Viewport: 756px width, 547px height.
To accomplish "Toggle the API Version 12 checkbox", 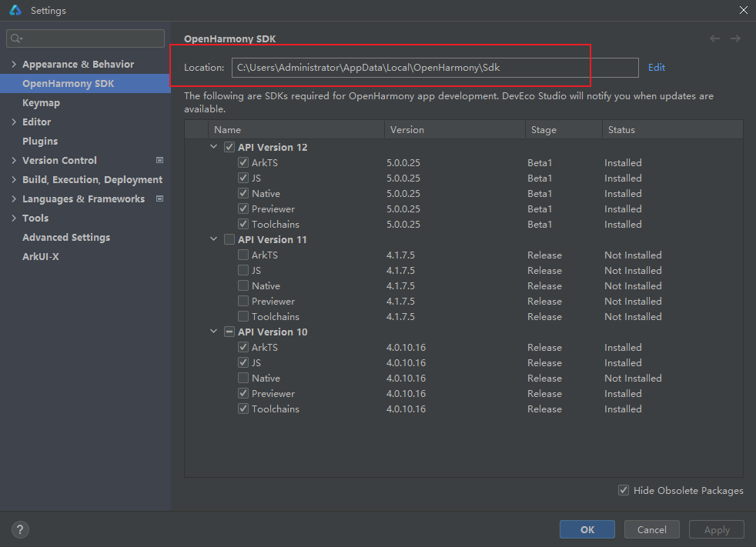I will 229,147.
